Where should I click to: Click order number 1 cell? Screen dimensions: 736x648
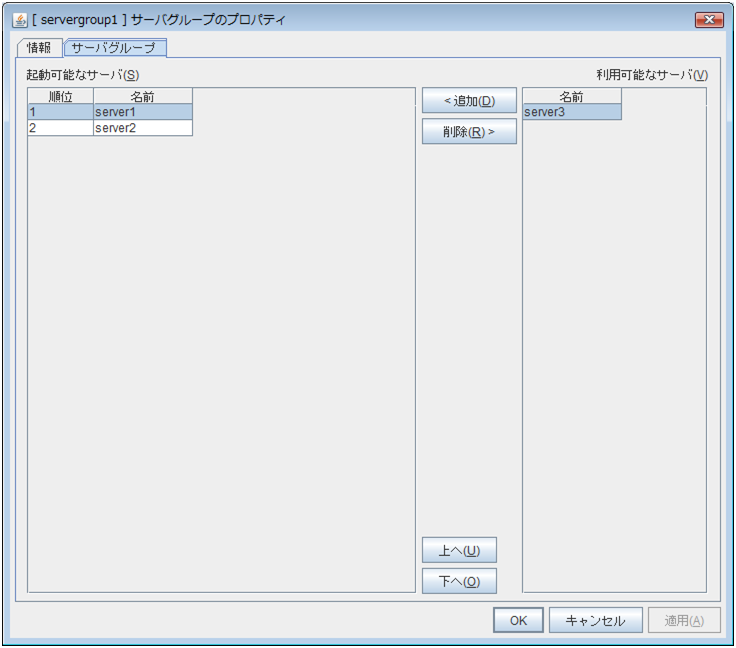point(60,112)
